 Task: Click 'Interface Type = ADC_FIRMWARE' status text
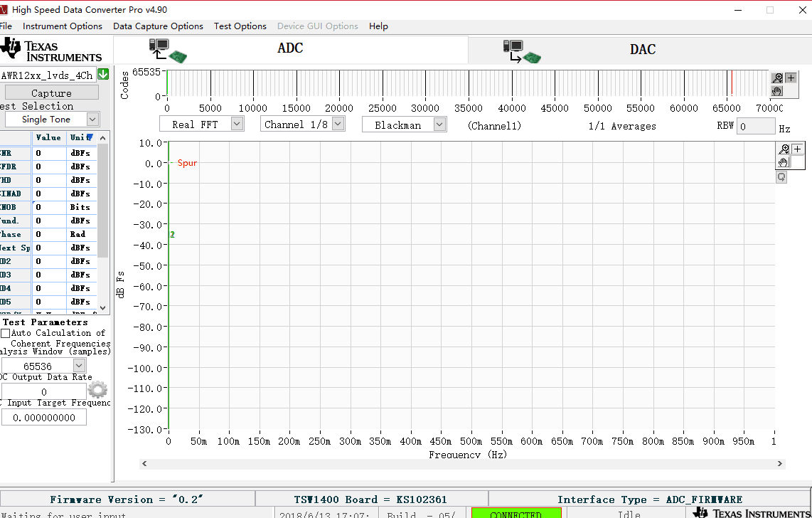click(x=650, y=499)
